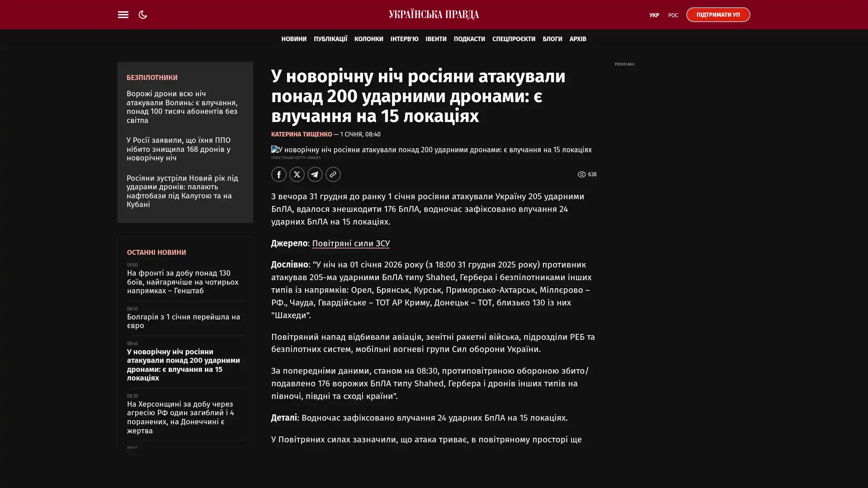Open the hamburger menu icon

[x=123, y=14]
